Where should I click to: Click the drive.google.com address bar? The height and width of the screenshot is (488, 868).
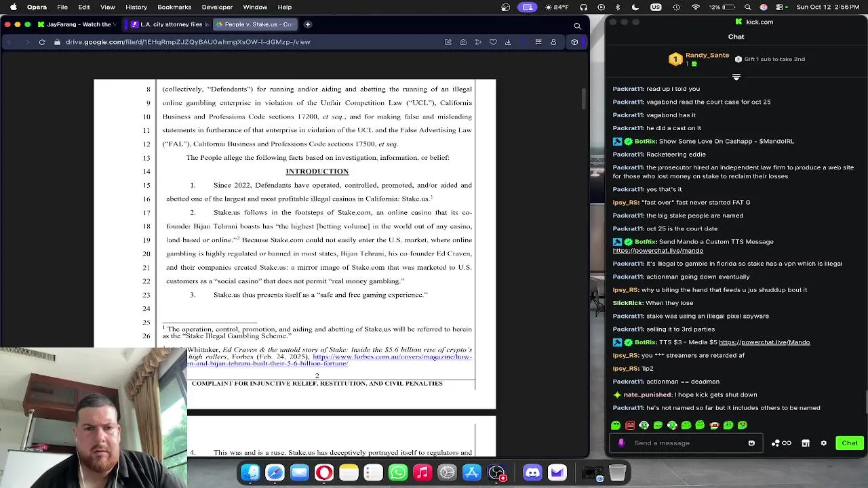point(188,42)
